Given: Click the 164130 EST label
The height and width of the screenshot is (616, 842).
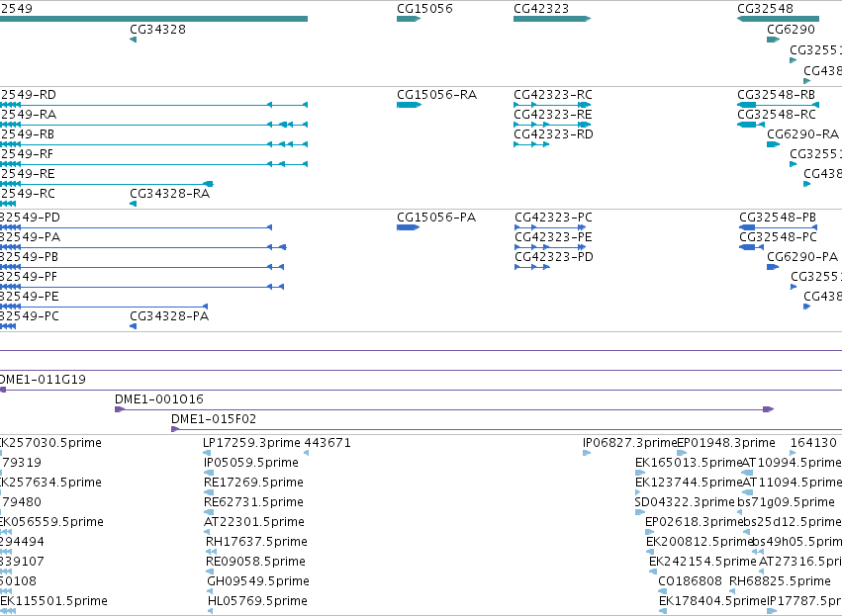Looking at the screenshot, I should 813,443.
